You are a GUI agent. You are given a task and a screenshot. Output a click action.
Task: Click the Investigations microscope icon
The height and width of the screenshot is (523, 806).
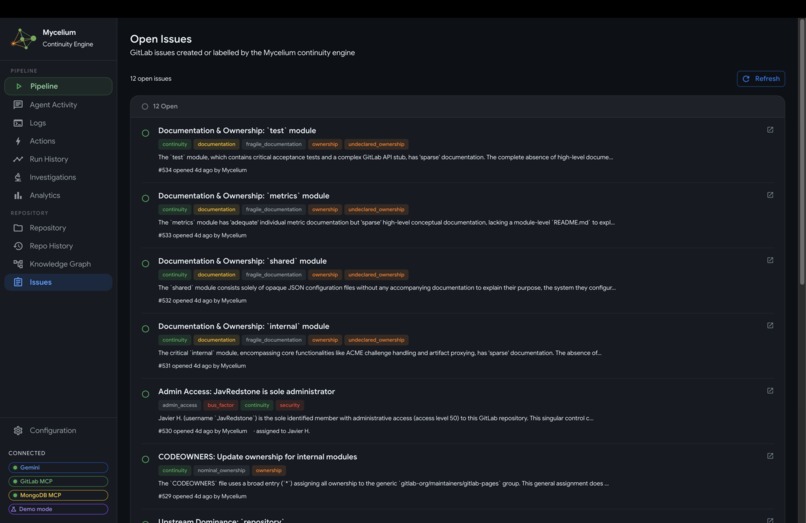18,177
